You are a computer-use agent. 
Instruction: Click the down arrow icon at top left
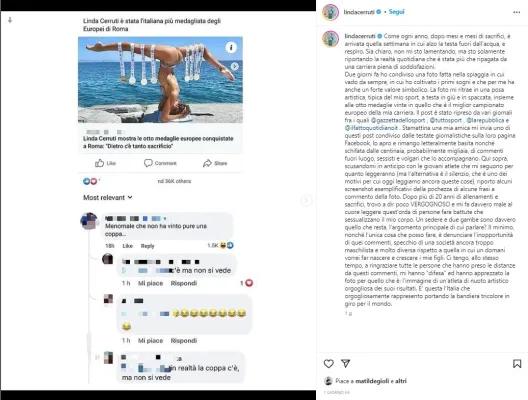tap(10, 20)
